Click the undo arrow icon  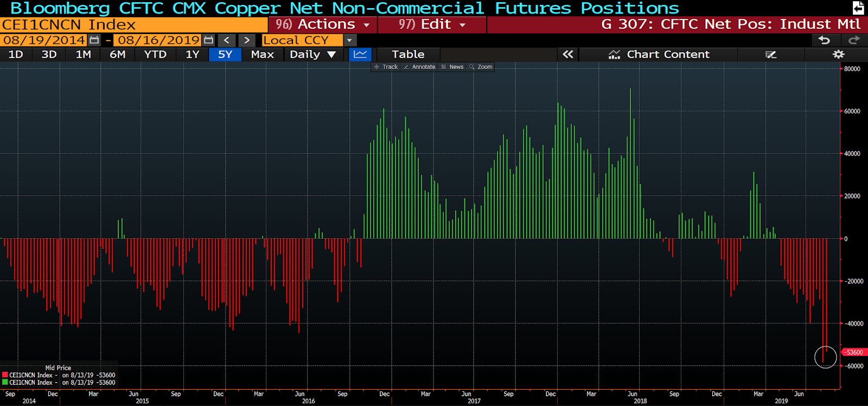coord(824,40)
